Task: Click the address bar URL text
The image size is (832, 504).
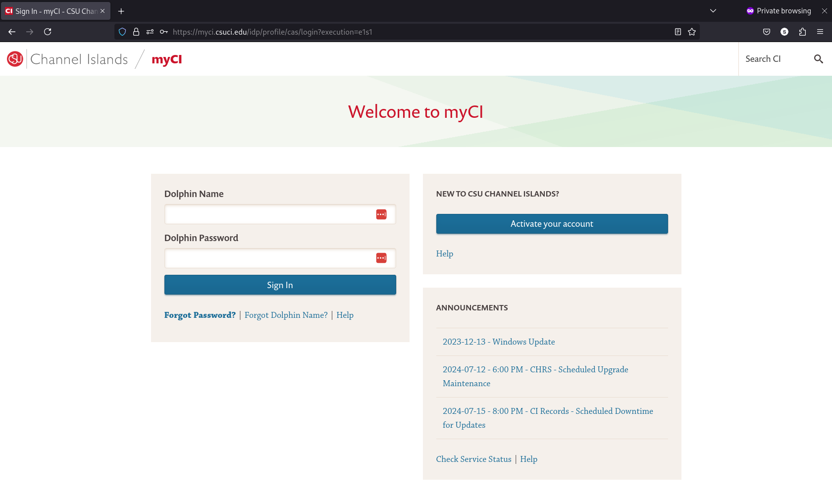Action: (272, 32)
